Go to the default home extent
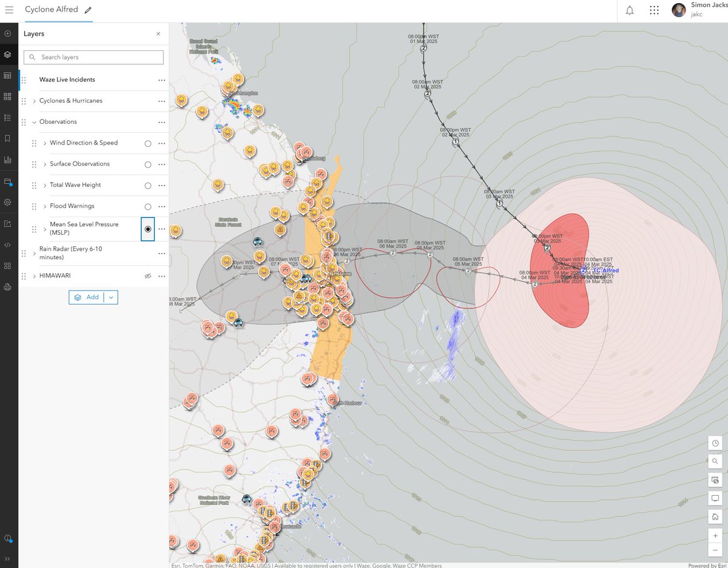This screenshot has height=568, width=728. [x=715, y=517]
